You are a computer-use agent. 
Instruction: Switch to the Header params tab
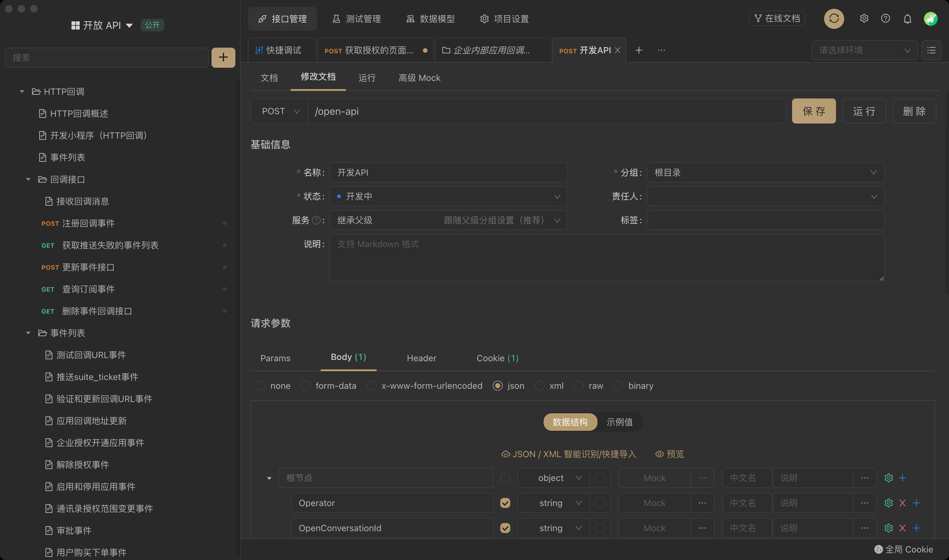tap(421, 358)
